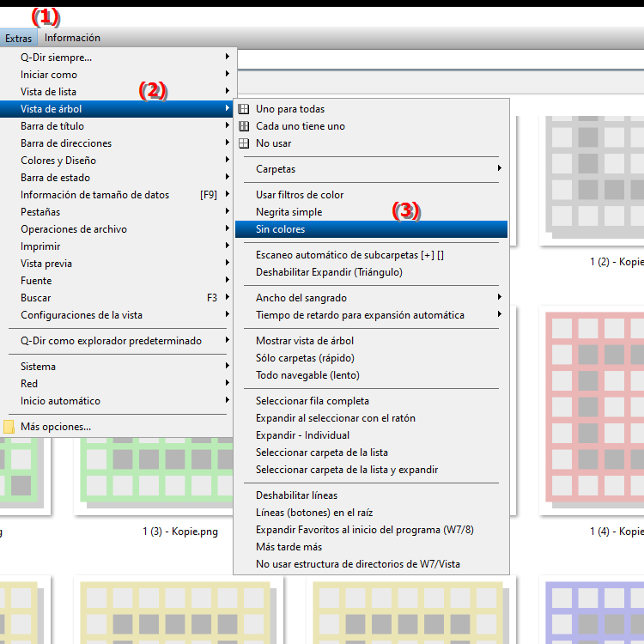Select No usar tree view option
The width and height of the screenshot is (644, 644).
pyautogui.click(x=371, y=143)
